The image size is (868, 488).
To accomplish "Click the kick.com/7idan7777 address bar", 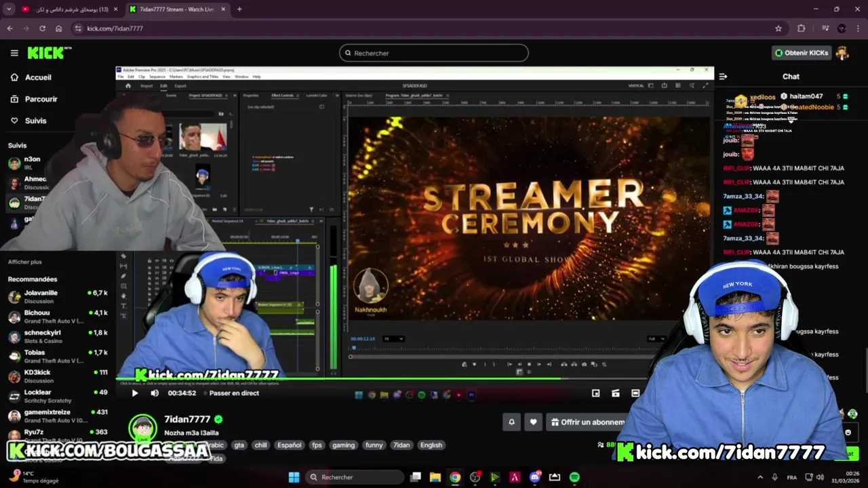I will [427, 28].
